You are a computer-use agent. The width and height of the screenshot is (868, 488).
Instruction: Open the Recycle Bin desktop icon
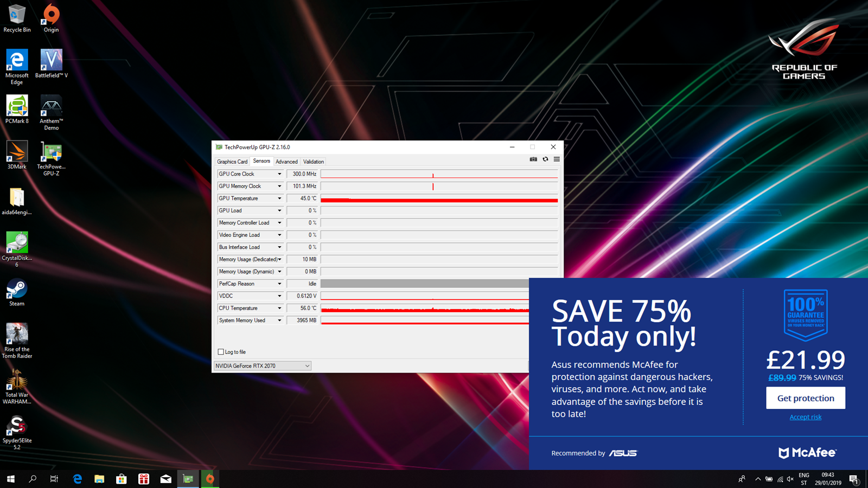tap(17, 18)
